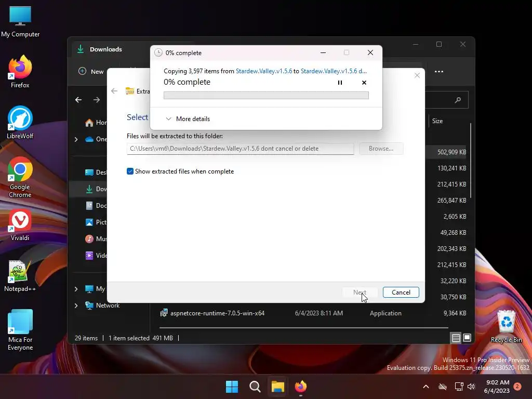Click the horizontal scrollbar below file list
532x399 pixels.
[303, 328]
